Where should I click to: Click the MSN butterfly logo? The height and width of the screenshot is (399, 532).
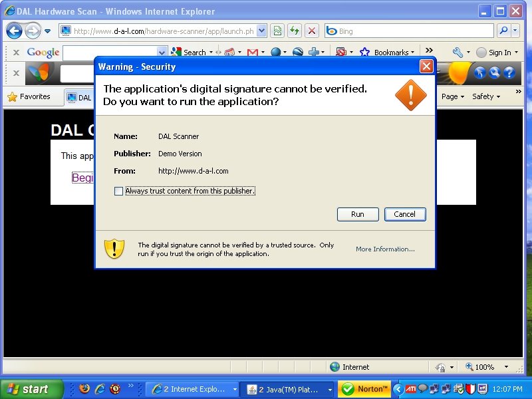point(39,72)
